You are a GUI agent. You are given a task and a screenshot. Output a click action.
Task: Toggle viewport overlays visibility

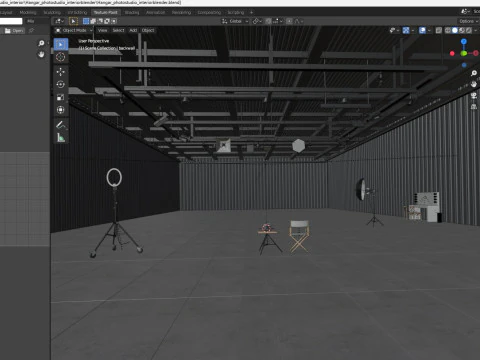tap(422, 30)
